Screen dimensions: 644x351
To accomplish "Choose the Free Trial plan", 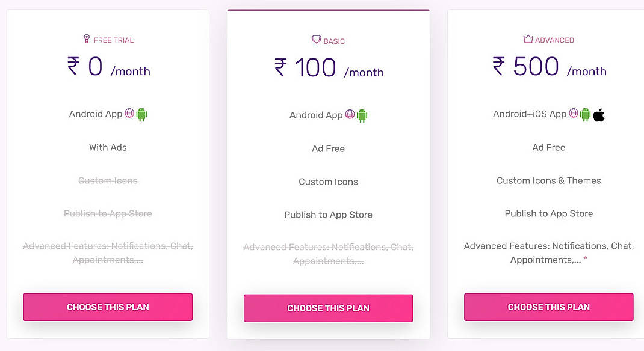I will point(108,307).
